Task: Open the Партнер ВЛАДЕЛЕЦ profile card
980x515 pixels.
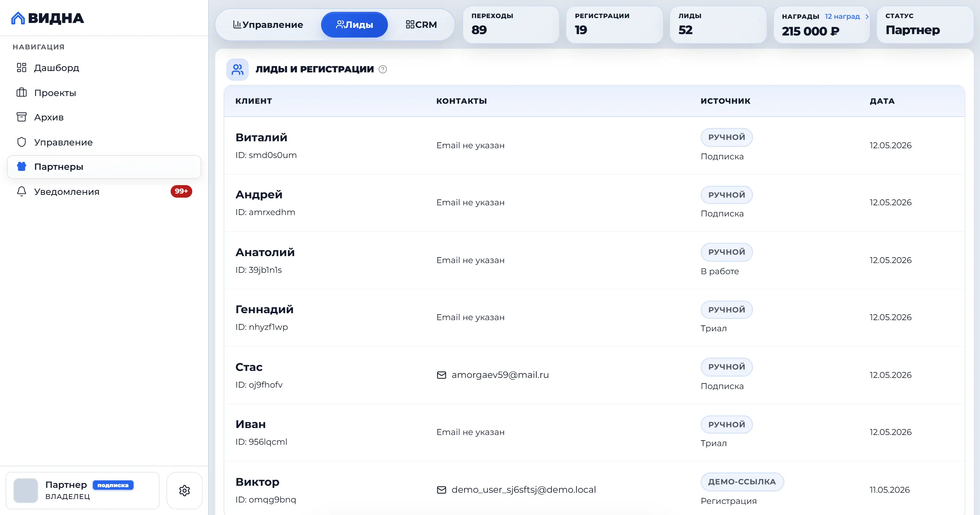Action: 83,491
